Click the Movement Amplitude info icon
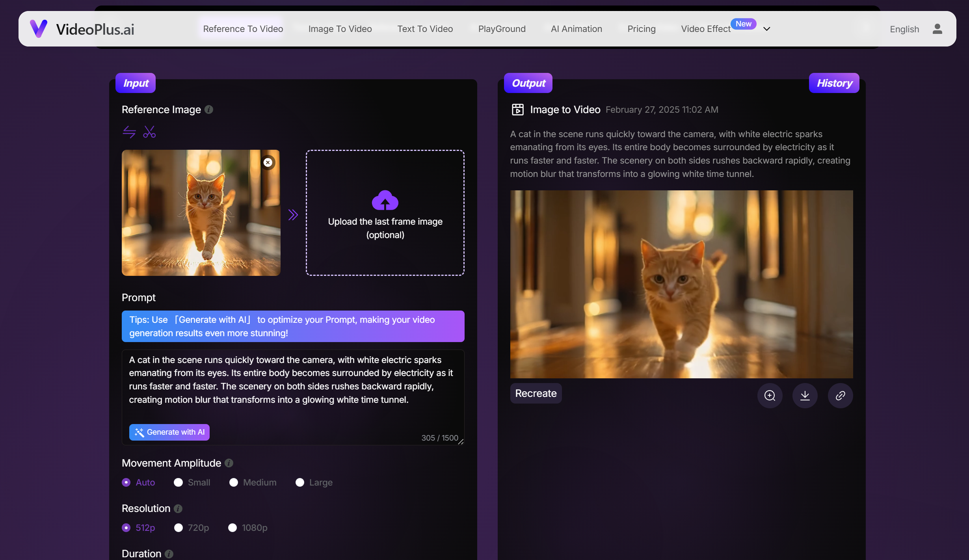 [x=229, y=463]
